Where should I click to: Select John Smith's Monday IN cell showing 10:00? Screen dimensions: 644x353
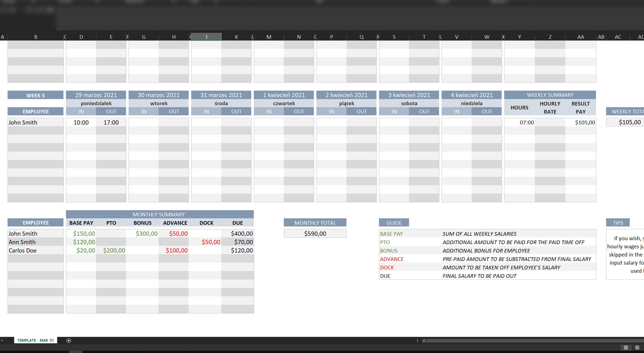(x=81, y=122)
